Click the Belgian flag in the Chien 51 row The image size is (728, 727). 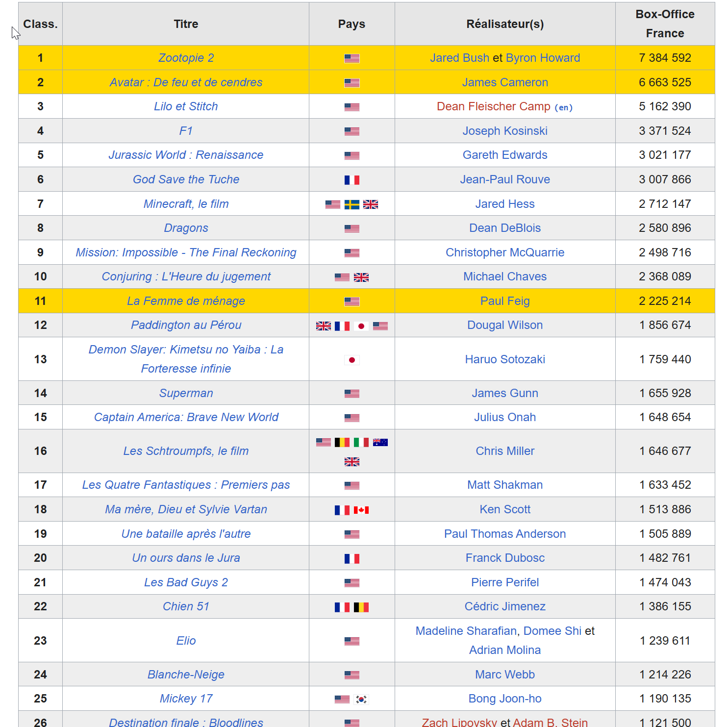(361, 607)
